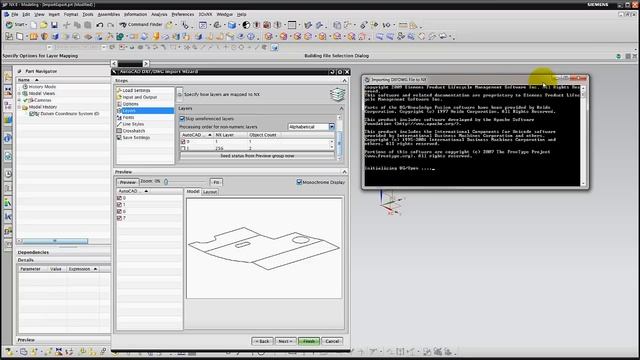Expand the Cameras tree node
Image resolution: width=640 pixels, height=360 pixels.
click(20, 100)
